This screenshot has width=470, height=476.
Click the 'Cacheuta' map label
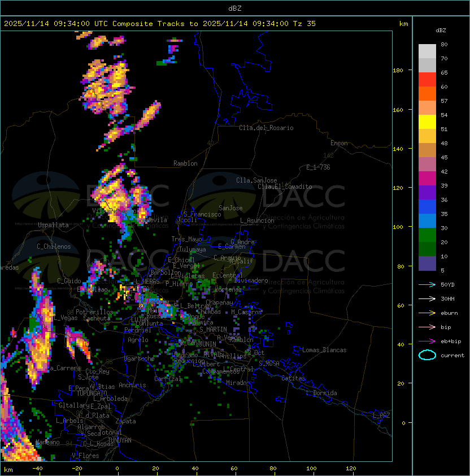[x=97, y=318]
